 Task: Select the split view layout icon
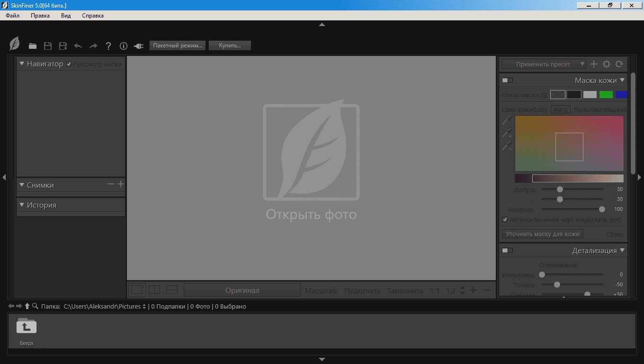click(154, 290)
